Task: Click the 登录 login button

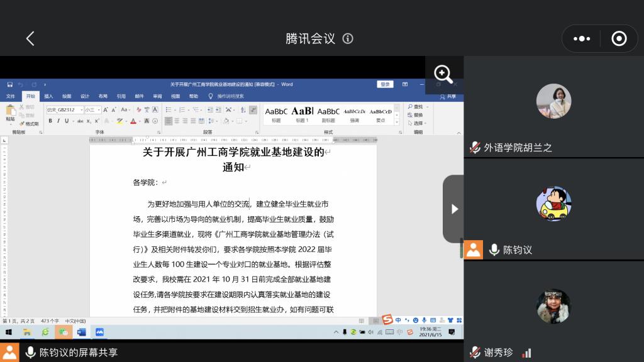Action: [x=385, y=84]
